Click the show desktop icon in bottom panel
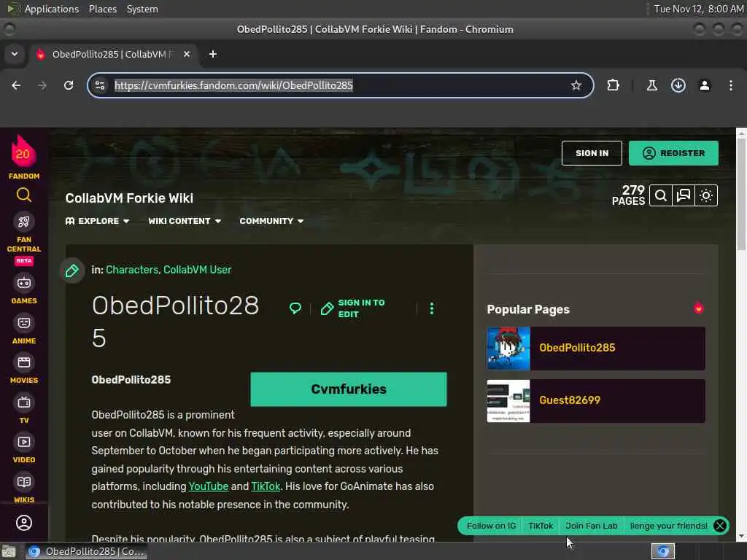747x560 pixels. (x=9, y=552)
